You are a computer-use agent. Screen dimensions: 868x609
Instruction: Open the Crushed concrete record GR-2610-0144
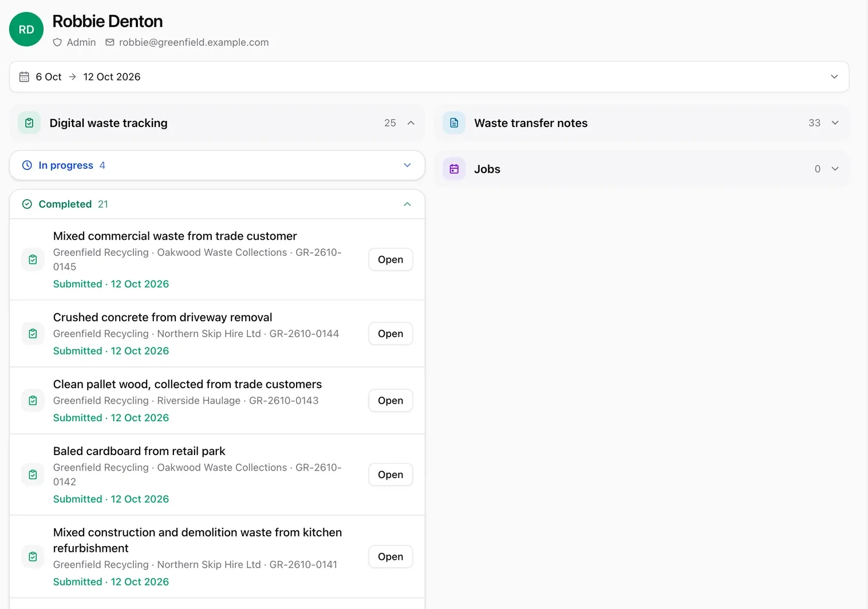point(390,334)
